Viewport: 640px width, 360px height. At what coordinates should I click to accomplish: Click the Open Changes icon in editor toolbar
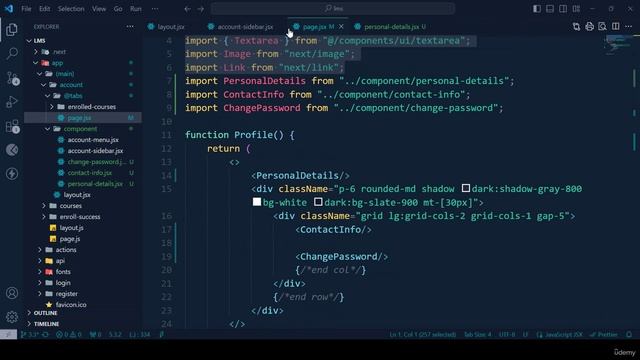(x=576, y=27)
